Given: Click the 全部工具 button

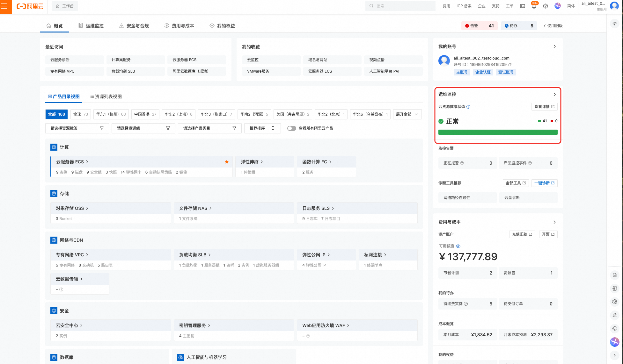Looking at the screenshot, I should pos(516,183).
